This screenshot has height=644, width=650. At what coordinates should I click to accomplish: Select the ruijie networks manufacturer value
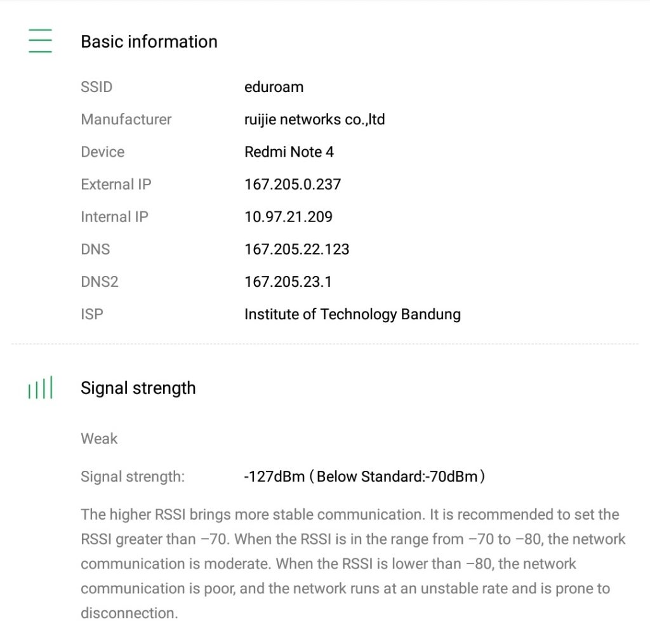click(314, 119)
